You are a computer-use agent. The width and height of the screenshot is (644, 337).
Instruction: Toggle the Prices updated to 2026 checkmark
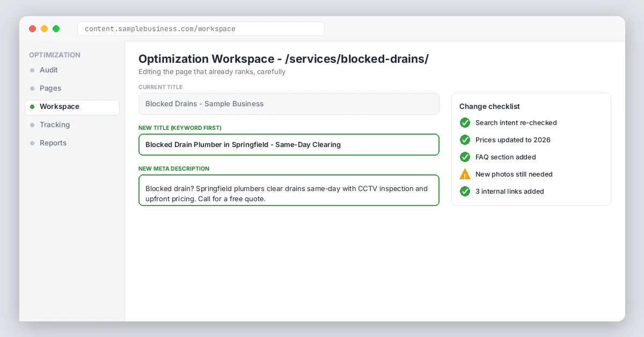pyautogui.click(x=465, y=140)
